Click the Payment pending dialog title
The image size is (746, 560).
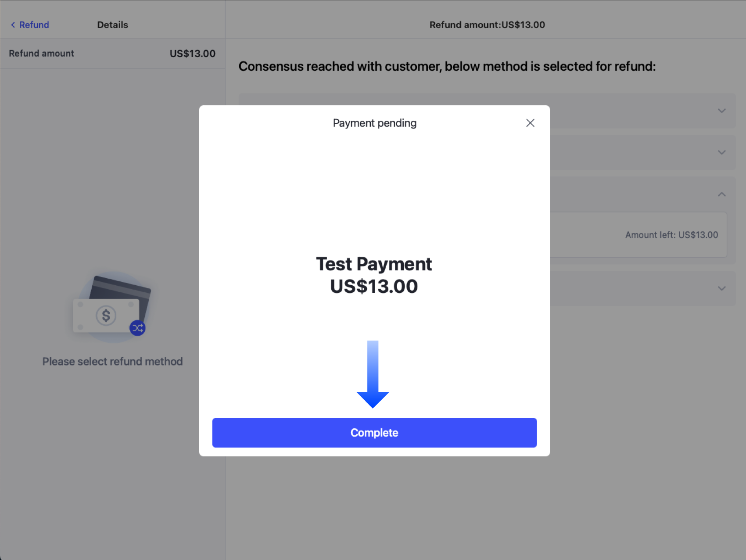374,123
